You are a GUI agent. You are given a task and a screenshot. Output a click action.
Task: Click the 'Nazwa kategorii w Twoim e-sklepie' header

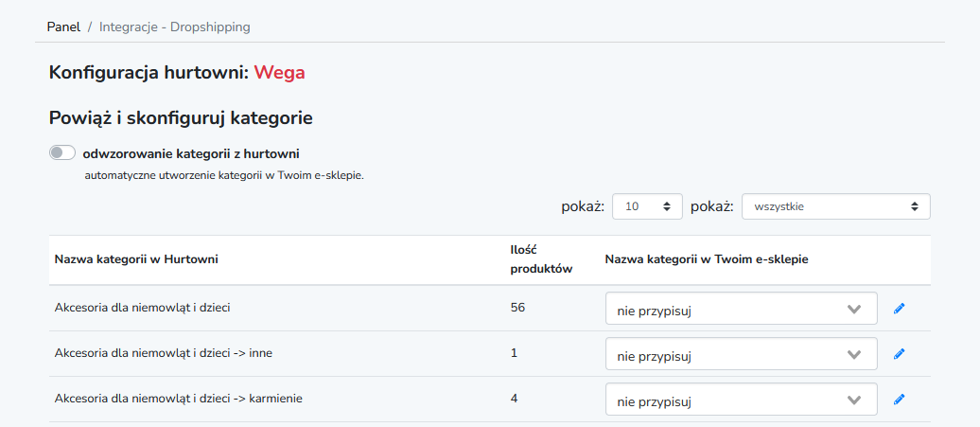coord(707,259)
